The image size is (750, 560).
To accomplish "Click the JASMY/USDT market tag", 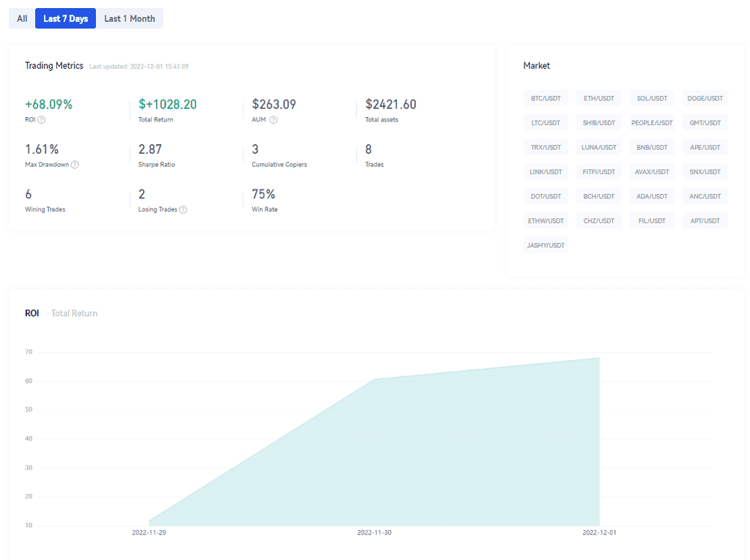I will (x=546, y=245).
